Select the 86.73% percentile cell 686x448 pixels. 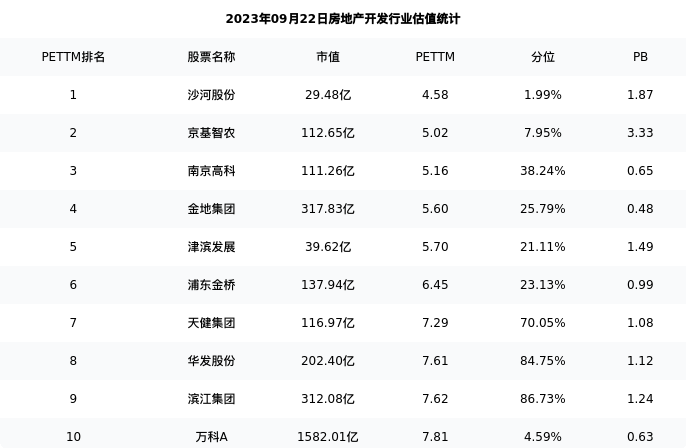point(542,399)
